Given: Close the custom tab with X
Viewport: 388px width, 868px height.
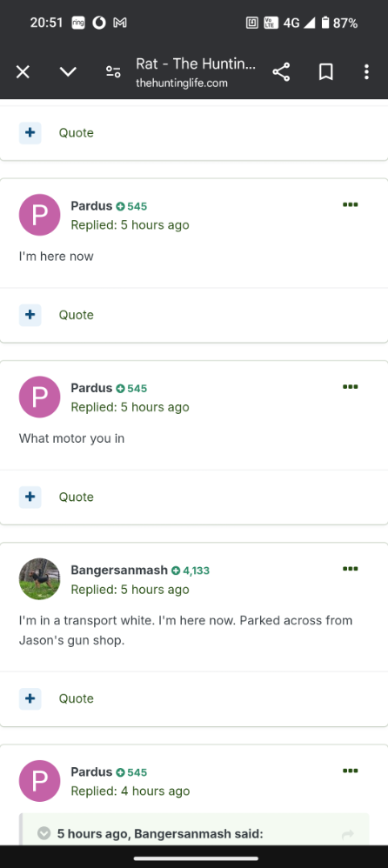Looking at the screenshot, I should pos(23,72).
